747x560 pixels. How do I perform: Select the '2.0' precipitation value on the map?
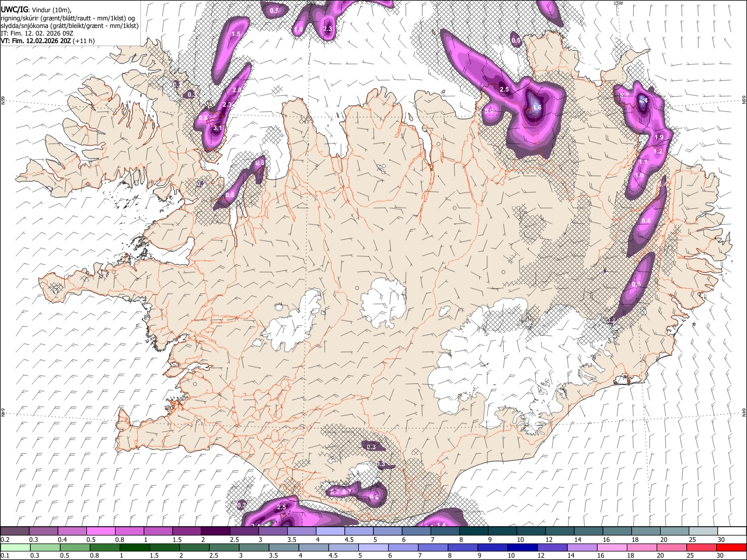tap(237, 90)
